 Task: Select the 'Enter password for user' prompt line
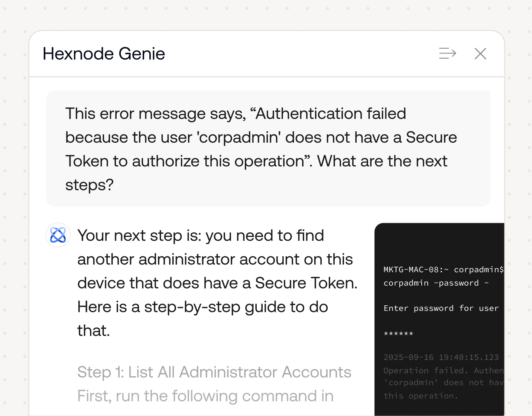click(441, 308)
